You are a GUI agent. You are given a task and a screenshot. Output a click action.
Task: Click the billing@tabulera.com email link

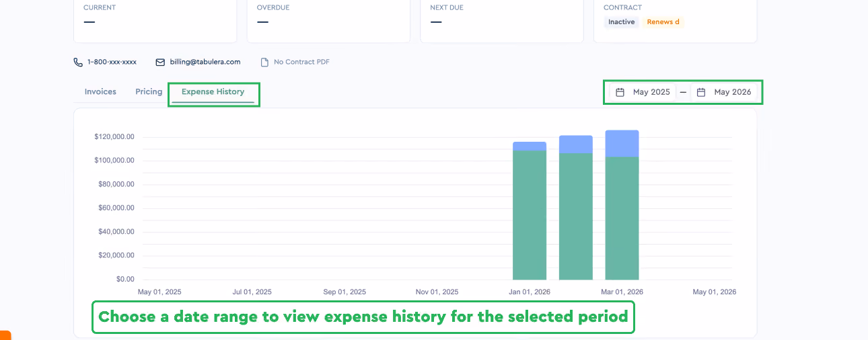[205, 62]
